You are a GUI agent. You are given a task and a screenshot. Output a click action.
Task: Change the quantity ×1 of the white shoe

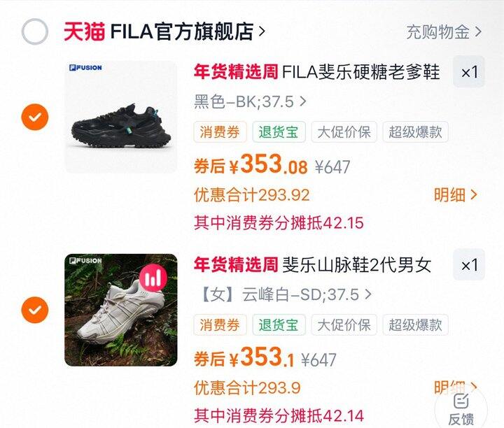pos(469,265)
